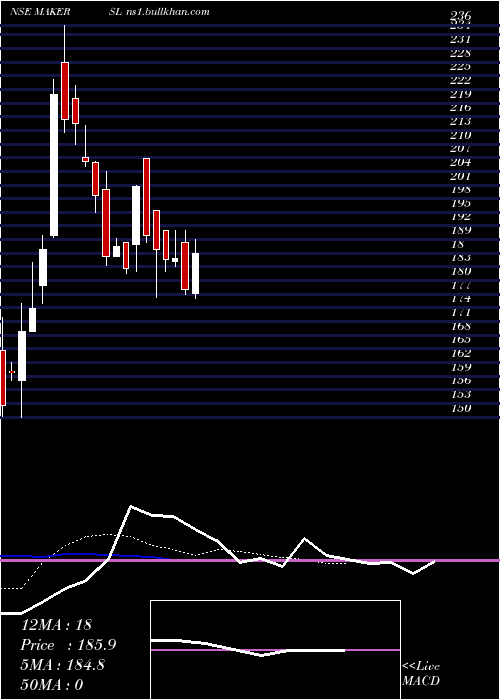Viewport: 500px width, 700px height.
Task: Click the 204 price axis label
Action: [x=460, y=162]
